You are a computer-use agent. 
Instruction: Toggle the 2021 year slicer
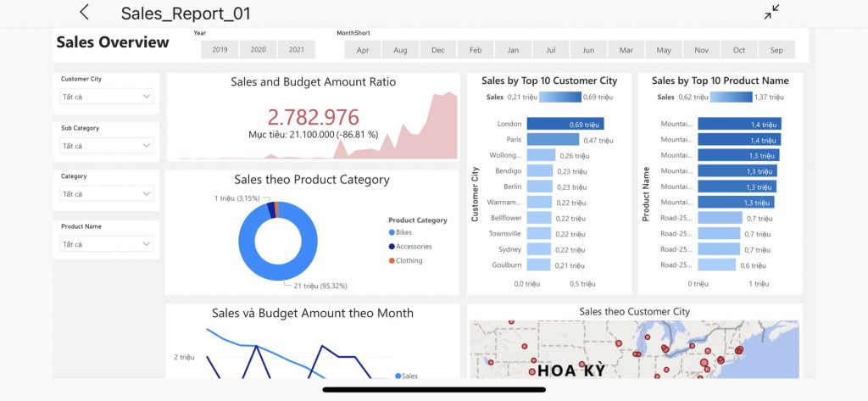pyautogui.click(x=296, y=50)
